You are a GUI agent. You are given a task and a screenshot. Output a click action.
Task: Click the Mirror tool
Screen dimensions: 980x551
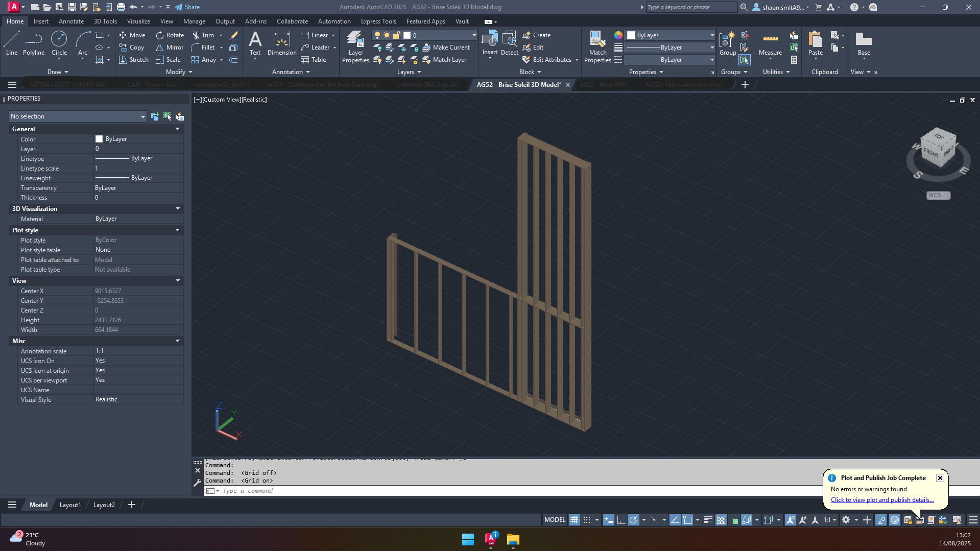coord(170,47)
